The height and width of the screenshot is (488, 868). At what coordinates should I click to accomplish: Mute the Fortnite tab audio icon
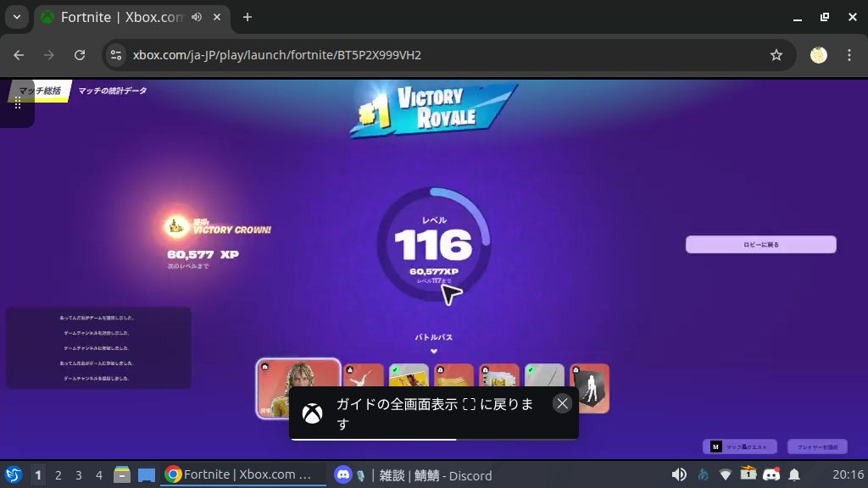click(x=197, y=17)
